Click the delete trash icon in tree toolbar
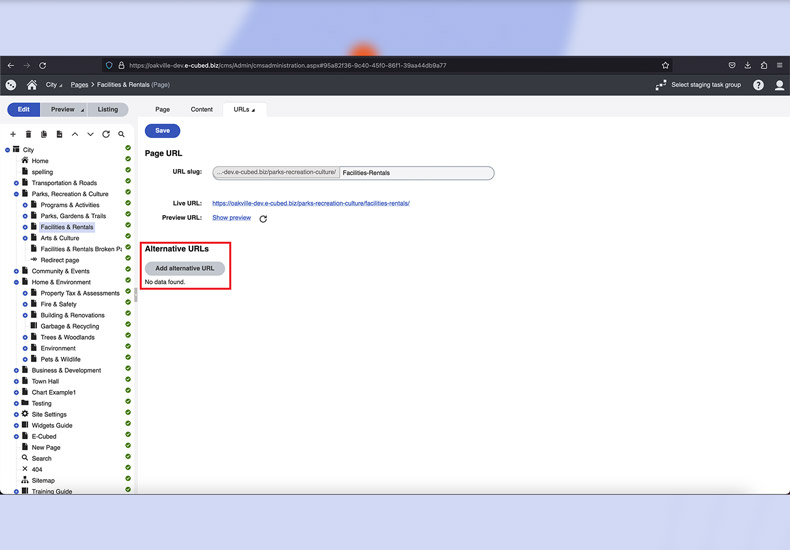This screenshot has width=790, height=550. pyautogui.click(x=28, y=134)
